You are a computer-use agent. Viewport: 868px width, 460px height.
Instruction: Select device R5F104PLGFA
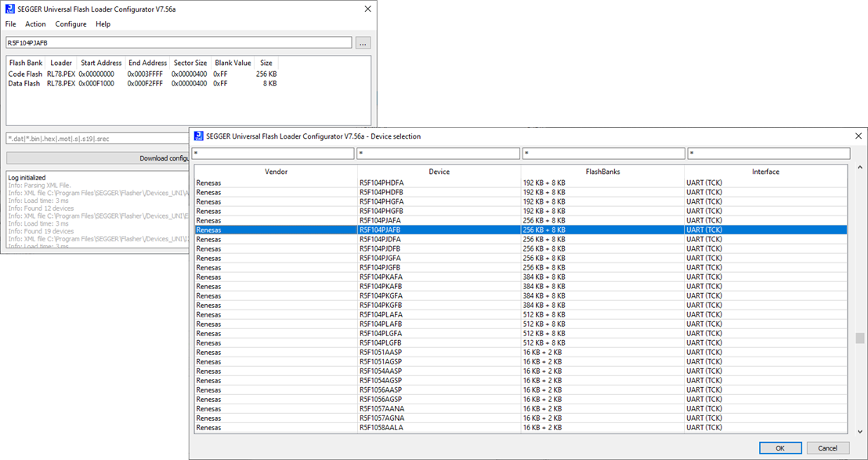point(521,333)
